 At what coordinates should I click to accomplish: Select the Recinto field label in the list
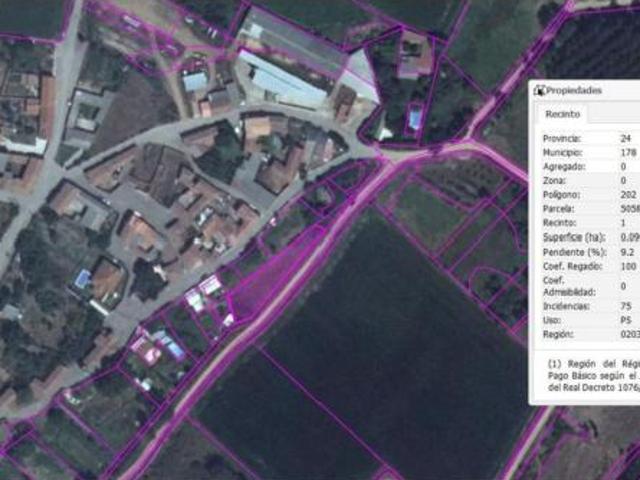pyautogui.click(x=559, y=223)
